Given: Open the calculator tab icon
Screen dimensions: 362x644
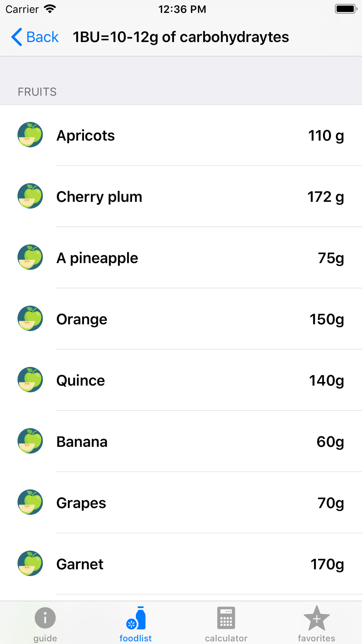Looking at the screenshot, I should pos(226,618).
